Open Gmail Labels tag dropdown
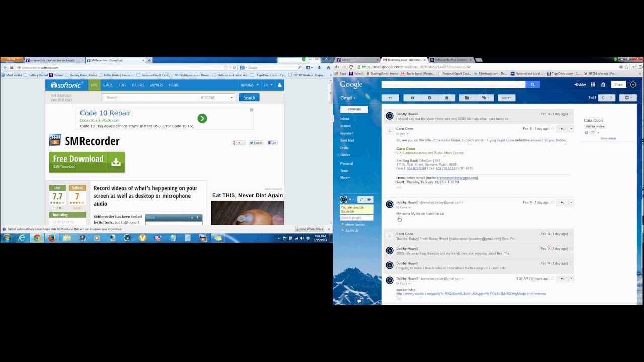 pos(485,98)
